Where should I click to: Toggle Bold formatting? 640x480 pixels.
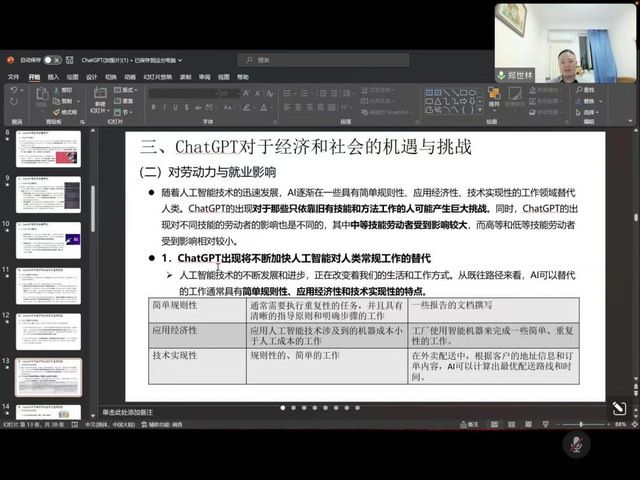click(153, 107)
